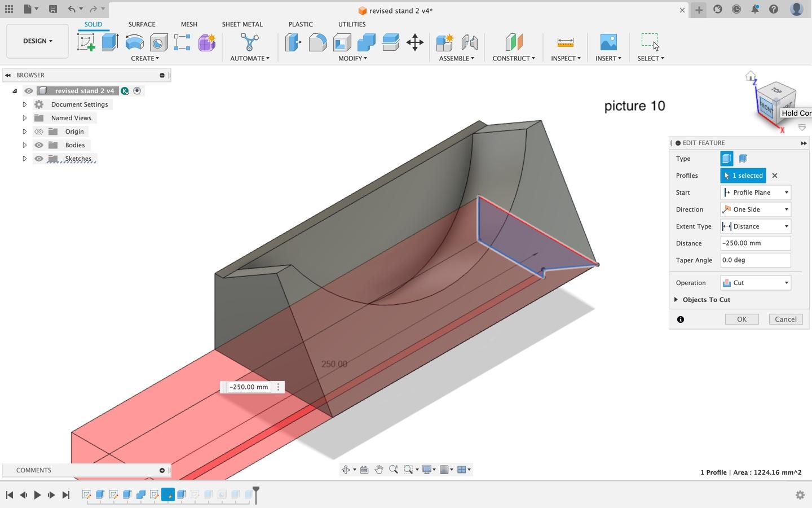Save the document with the Save icon
This screenshot has width=812, height=508.
(52, 9)
